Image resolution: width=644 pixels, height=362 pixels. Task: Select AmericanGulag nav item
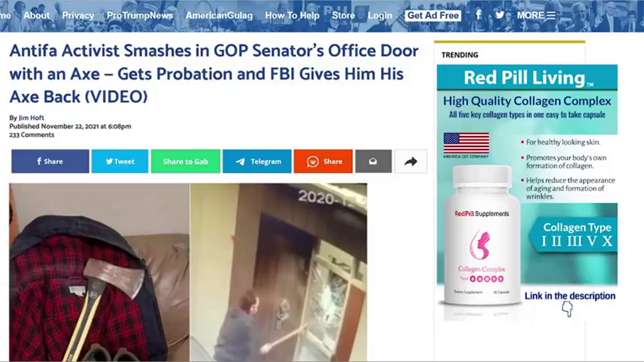219,16
